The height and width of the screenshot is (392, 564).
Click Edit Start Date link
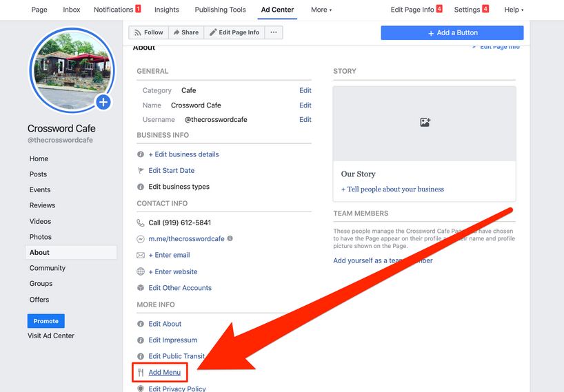pos(172,170)
